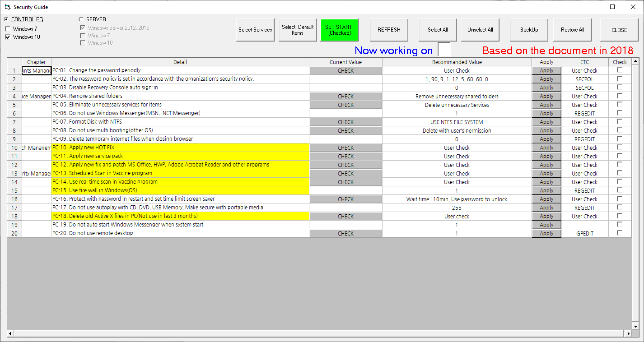
Task: Click the BackUp button
Action: 529,30
